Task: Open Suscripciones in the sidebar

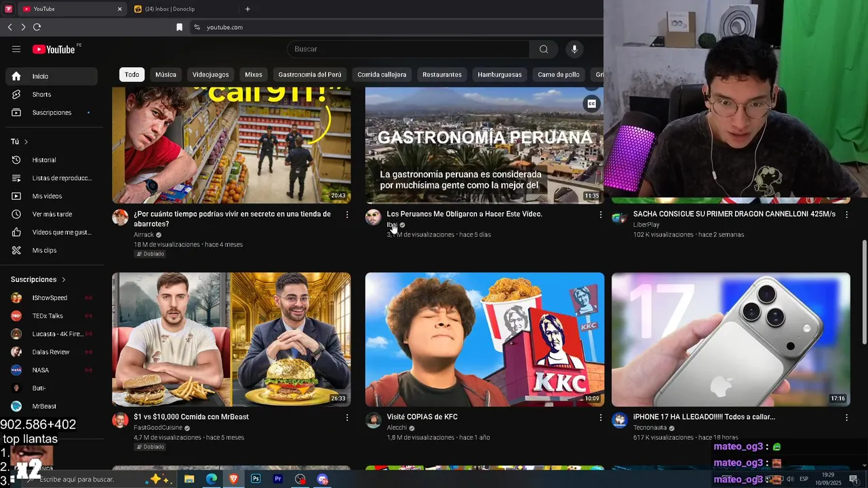Action: pyautogui.click(x=52, y=113)
